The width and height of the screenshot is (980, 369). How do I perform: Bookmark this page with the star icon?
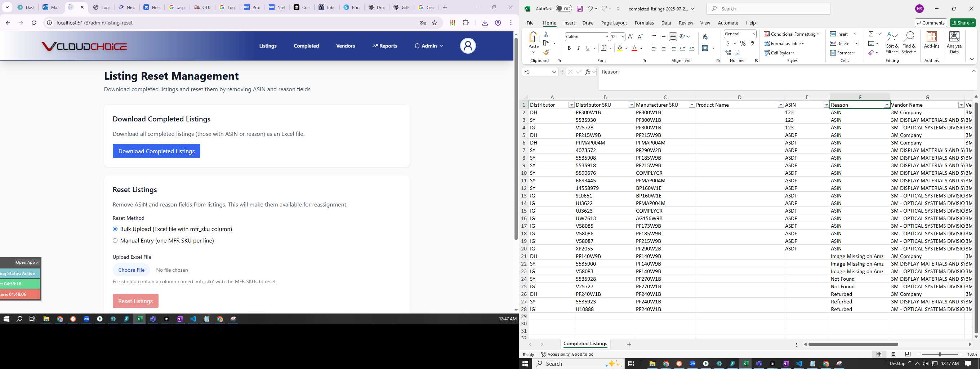pyautogui.click(x=435, y=23)
